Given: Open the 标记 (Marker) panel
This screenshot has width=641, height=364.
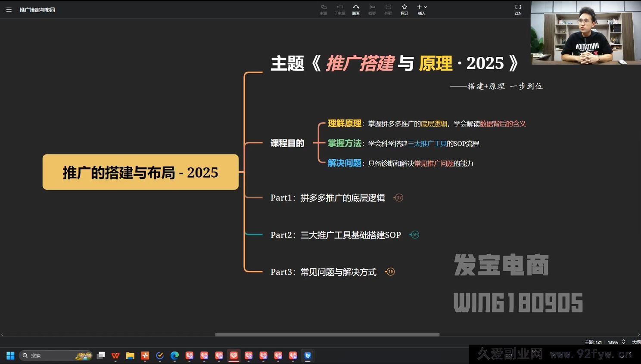Looking at the screenshot, I should [404, 9].
